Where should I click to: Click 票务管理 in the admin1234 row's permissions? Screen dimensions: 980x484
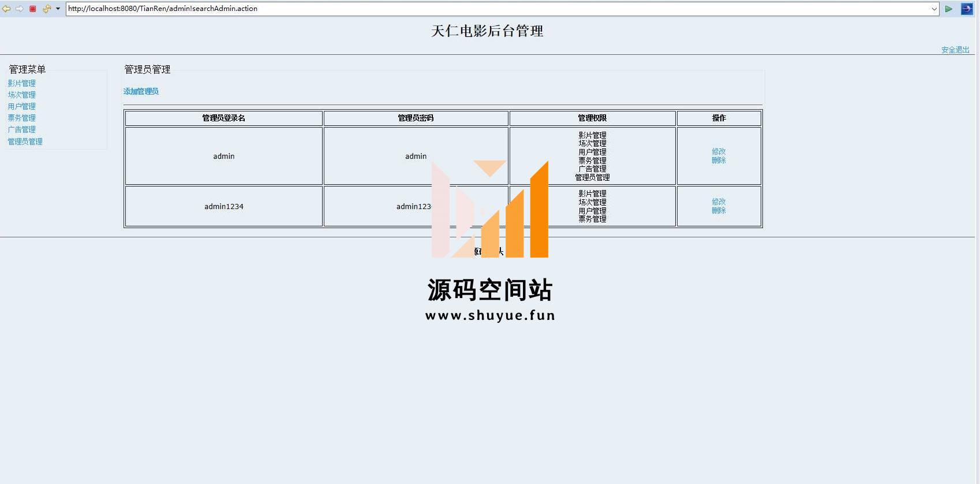(x=592, y=219)
